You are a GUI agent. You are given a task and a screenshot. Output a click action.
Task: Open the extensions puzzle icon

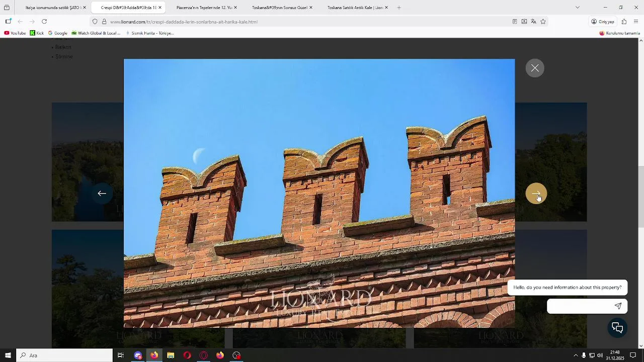[x=624, y=22]
